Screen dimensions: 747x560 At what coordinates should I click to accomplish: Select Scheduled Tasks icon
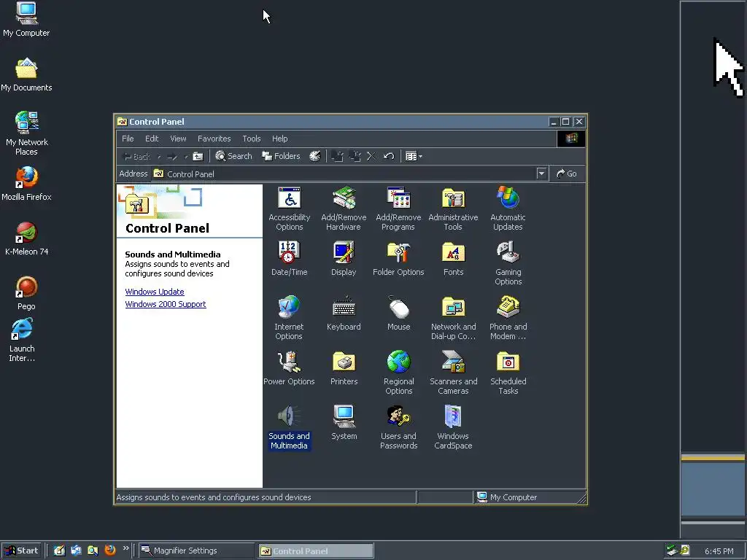(x=508, y=373)
